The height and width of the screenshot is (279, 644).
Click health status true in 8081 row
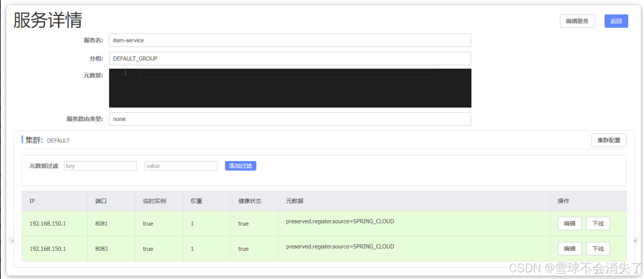pos(243,224)
